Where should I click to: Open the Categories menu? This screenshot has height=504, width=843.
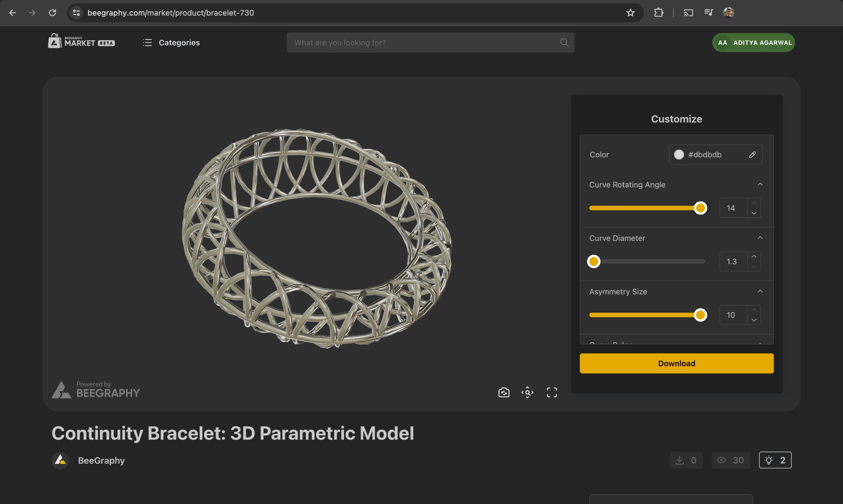coord(171,43)
